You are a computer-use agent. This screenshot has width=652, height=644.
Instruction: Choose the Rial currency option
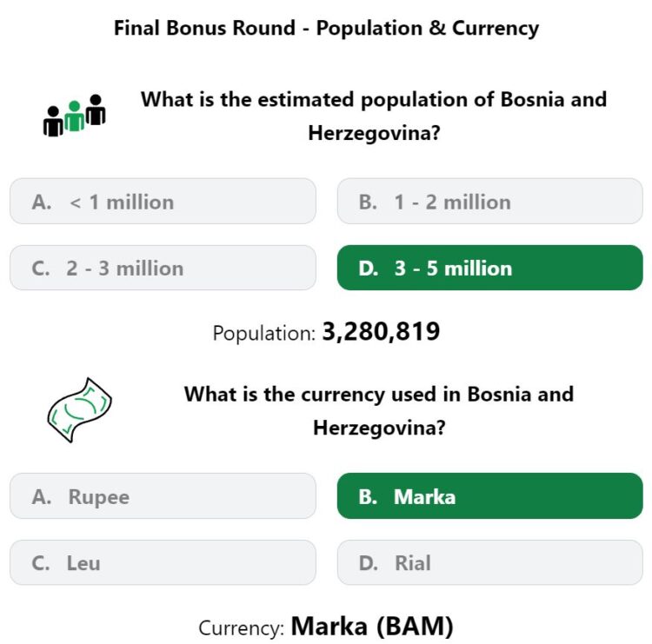489,562
